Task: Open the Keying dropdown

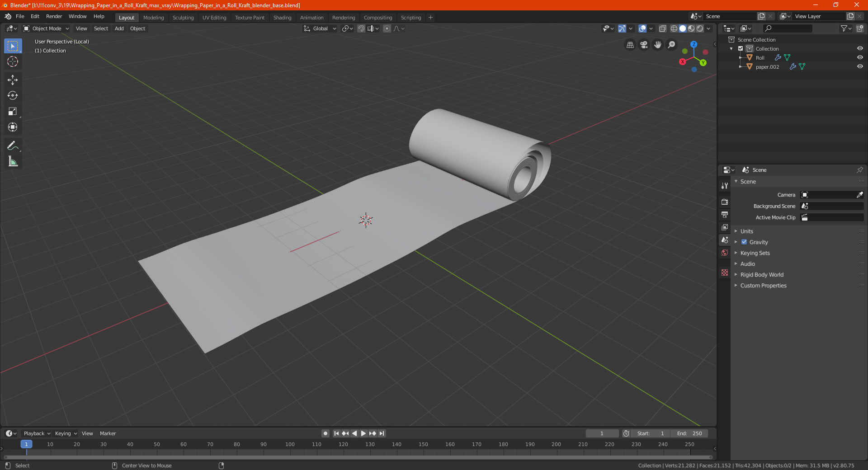Action: point(66,433)
